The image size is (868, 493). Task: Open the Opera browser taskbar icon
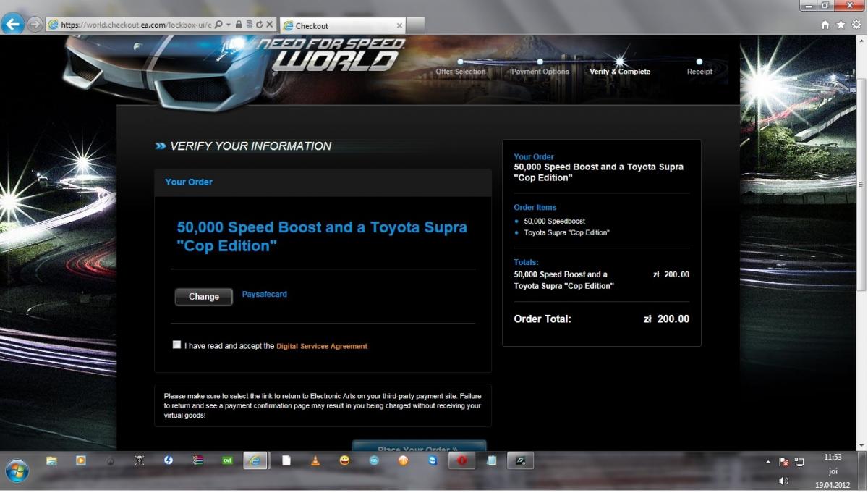tap(461, 460)
